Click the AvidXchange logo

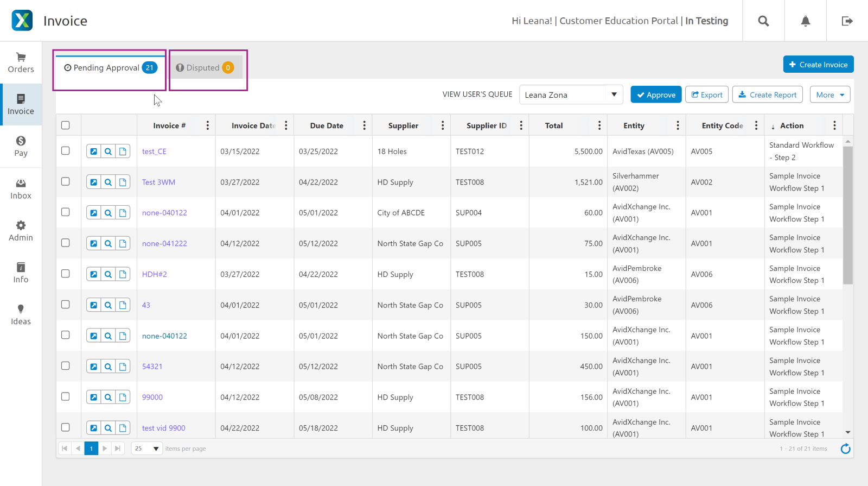[x=22, y=21]
